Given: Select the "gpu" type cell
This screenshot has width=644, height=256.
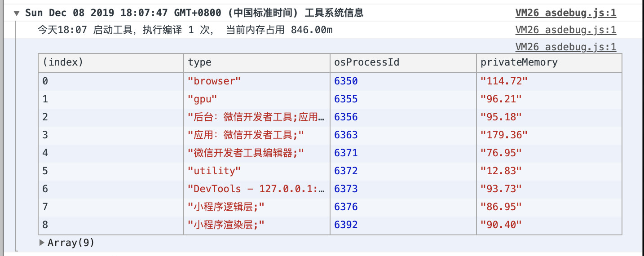Looking at the screenshot, I should click(x=257, y=99).
